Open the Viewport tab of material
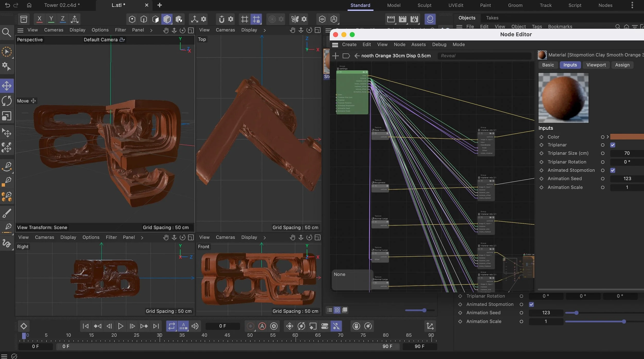Viewport: 644px width, 359px height. (596, 65)
